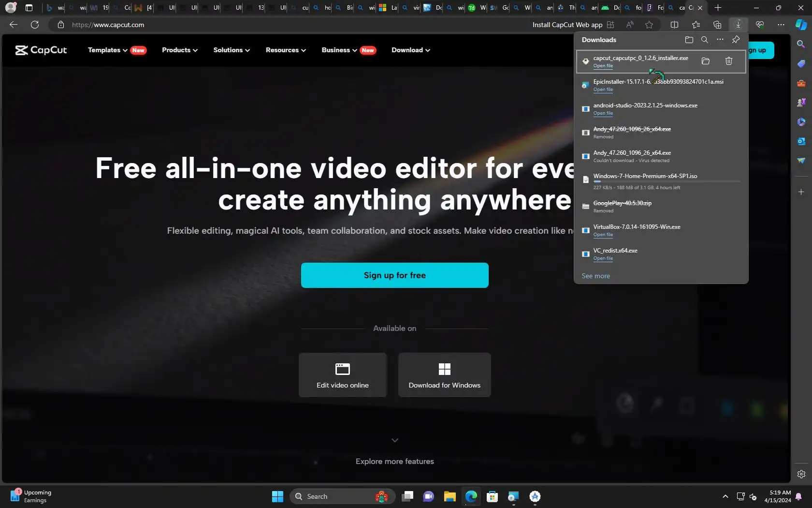This screenshot has height=508, width=812.
Task: Refresh the CapCut page
Action: point(35,25)
